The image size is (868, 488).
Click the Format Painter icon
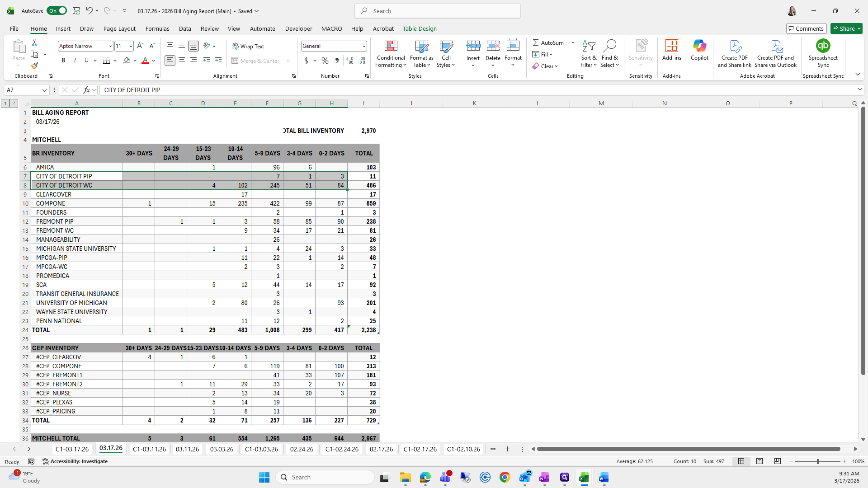tap(34, 66)
